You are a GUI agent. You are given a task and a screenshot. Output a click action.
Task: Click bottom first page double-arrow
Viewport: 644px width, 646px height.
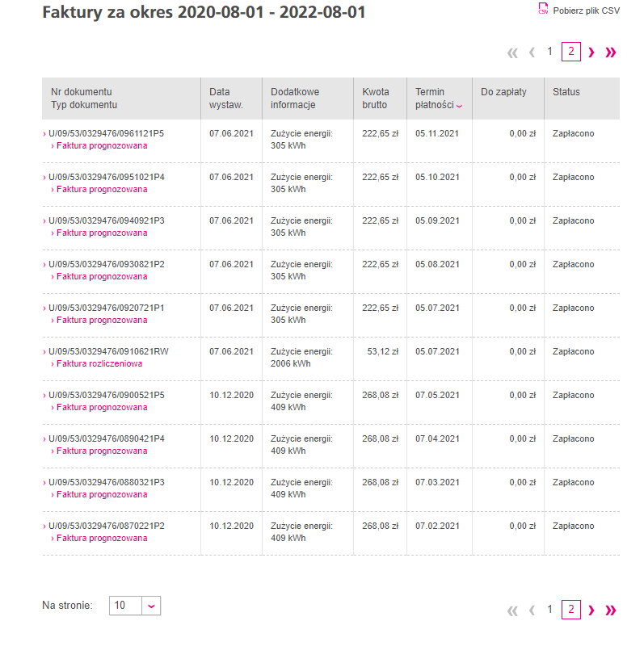click(x=512, y=610)
